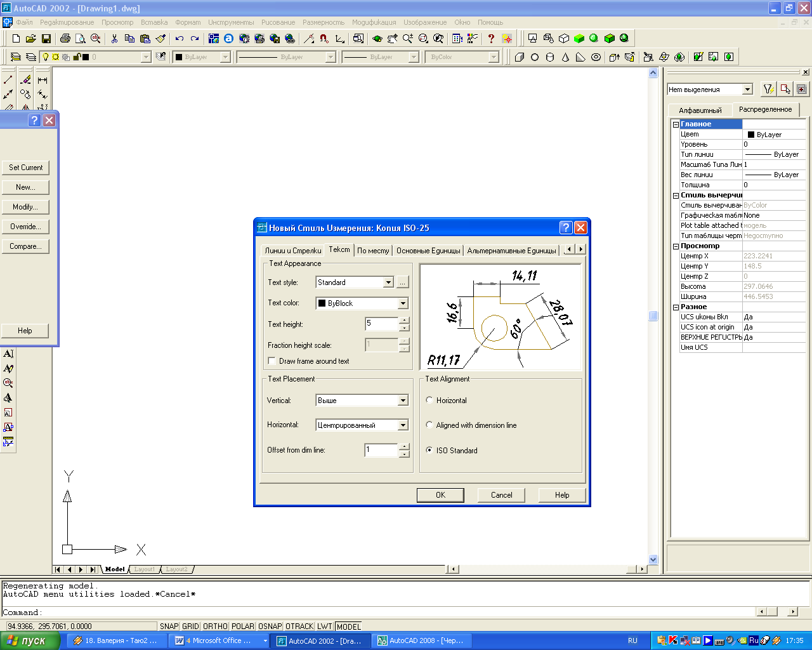The image size is (812, 650).
Task: Click the Box solid icon
Action: [x=520, y=57]
